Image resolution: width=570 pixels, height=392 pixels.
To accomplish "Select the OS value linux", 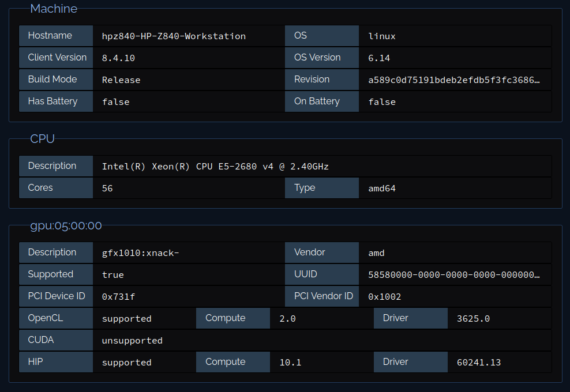I will point(382,36).
